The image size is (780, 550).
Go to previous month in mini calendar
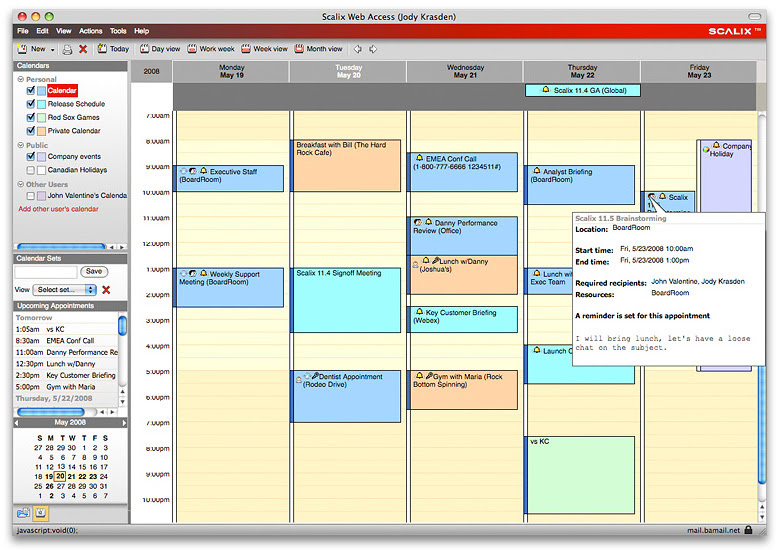16,423
